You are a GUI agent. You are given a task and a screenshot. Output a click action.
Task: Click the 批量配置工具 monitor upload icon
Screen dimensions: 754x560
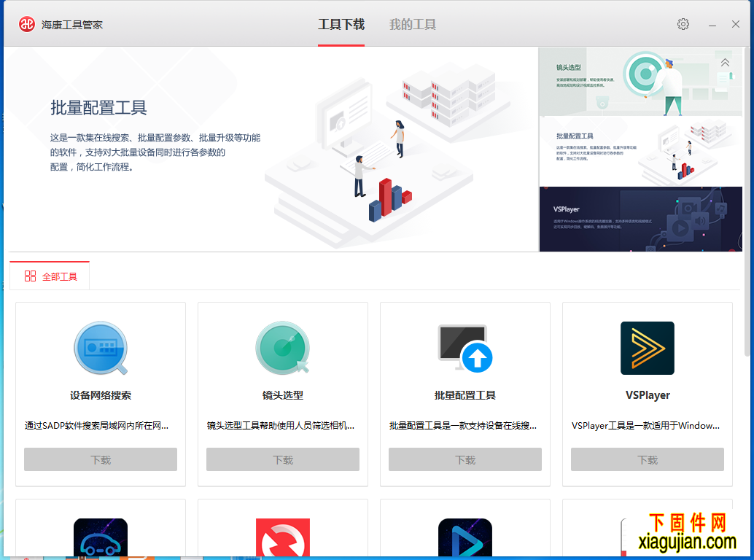point(465,348)
